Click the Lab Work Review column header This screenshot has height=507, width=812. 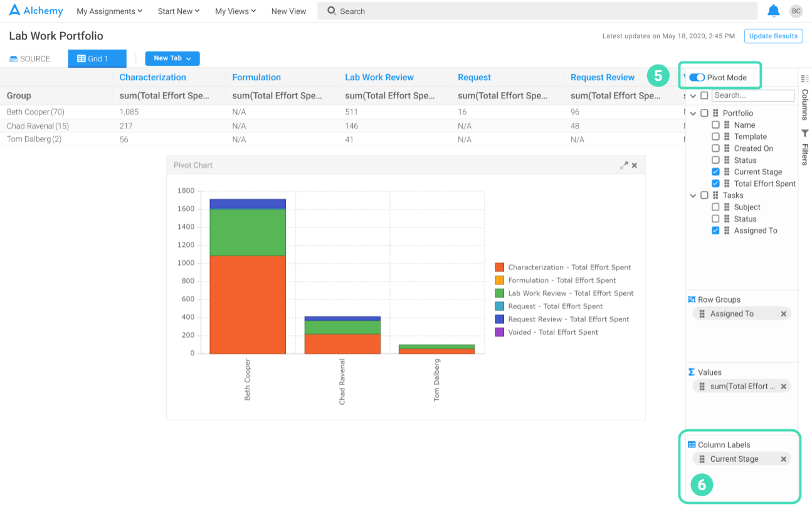point(379,77)
